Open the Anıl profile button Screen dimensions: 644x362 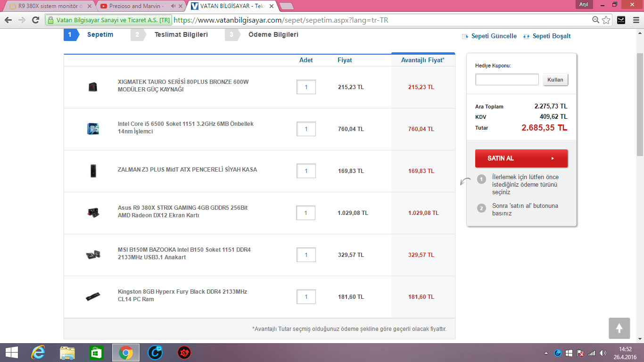(584, 4)
